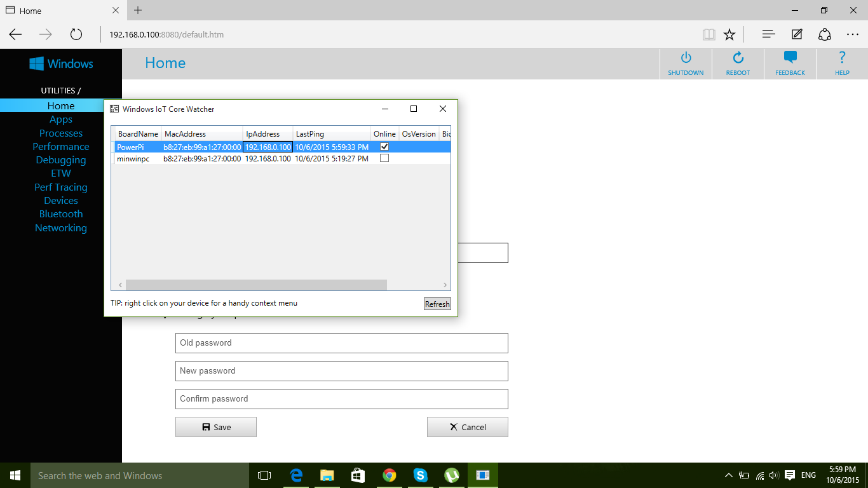Click Confirm password field
The height and width of the screenshot is (488, 868).
pos(342,399)
